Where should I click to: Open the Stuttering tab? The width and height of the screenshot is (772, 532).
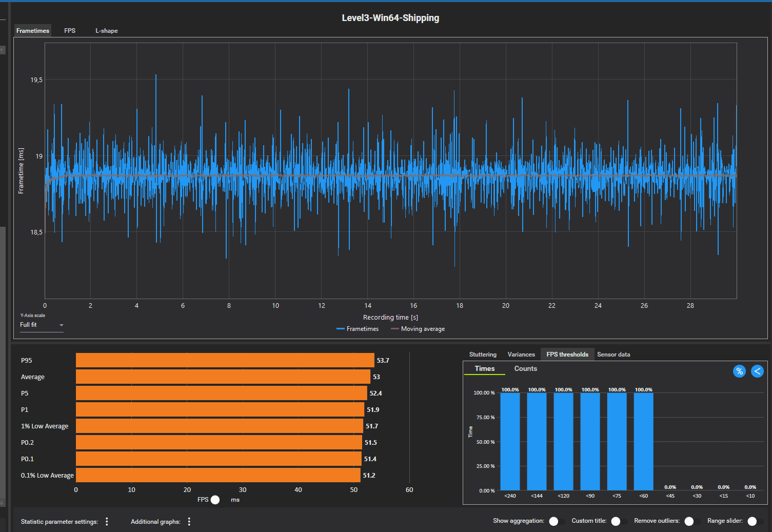coord(483,354)
